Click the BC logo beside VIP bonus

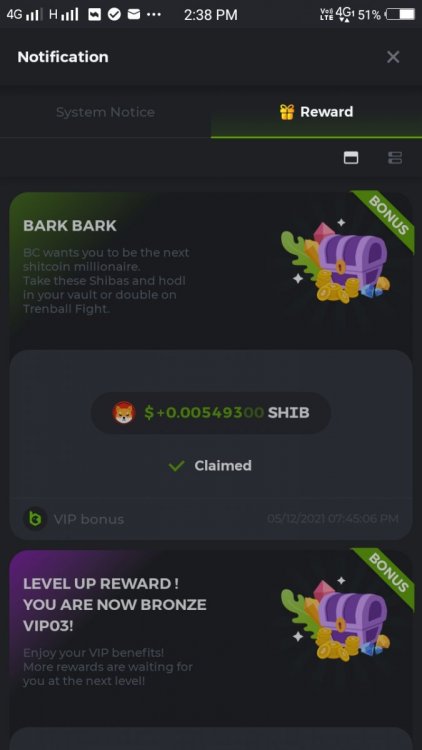point(35,518)
